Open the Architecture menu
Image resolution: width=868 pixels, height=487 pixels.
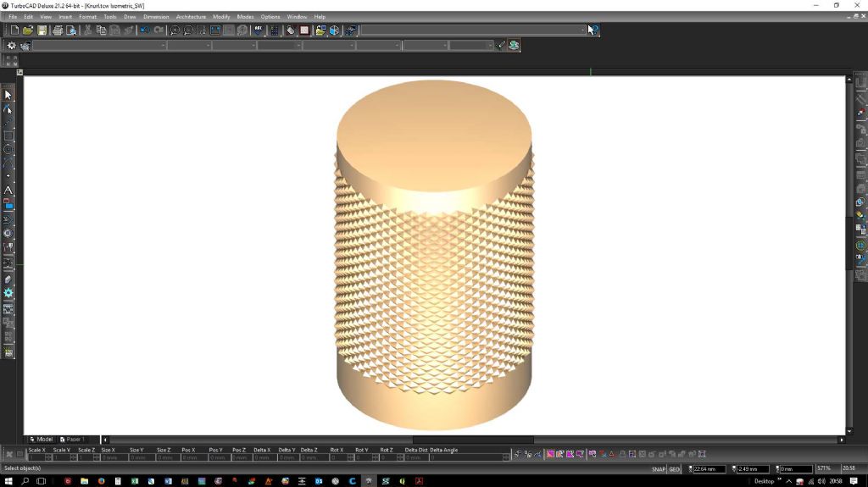191,17
